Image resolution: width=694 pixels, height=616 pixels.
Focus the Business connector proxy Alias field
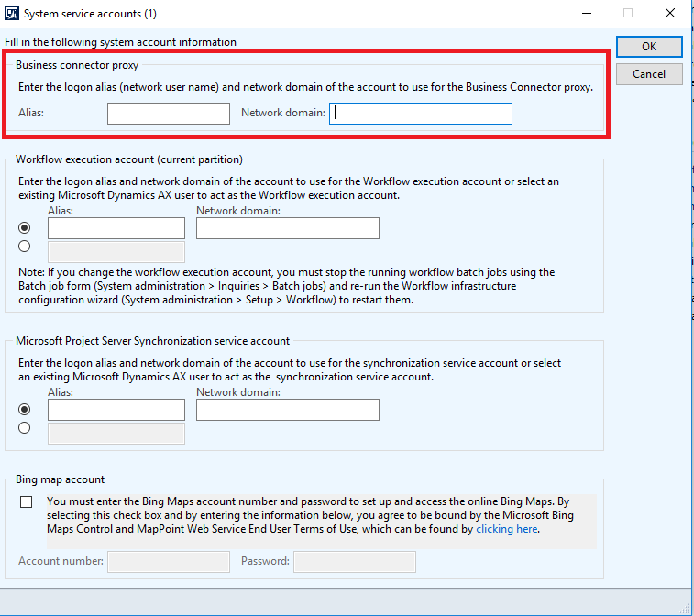(x=169, y=114)
